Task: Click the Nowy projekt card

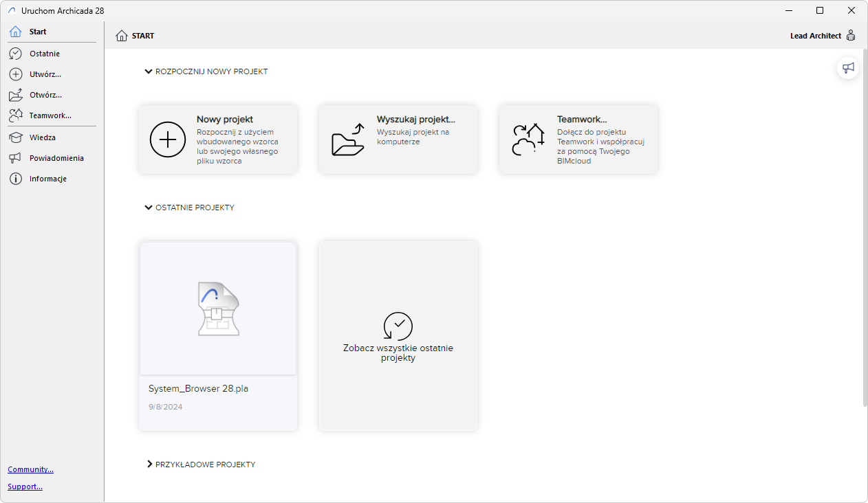Action: (x=218, y=139)
